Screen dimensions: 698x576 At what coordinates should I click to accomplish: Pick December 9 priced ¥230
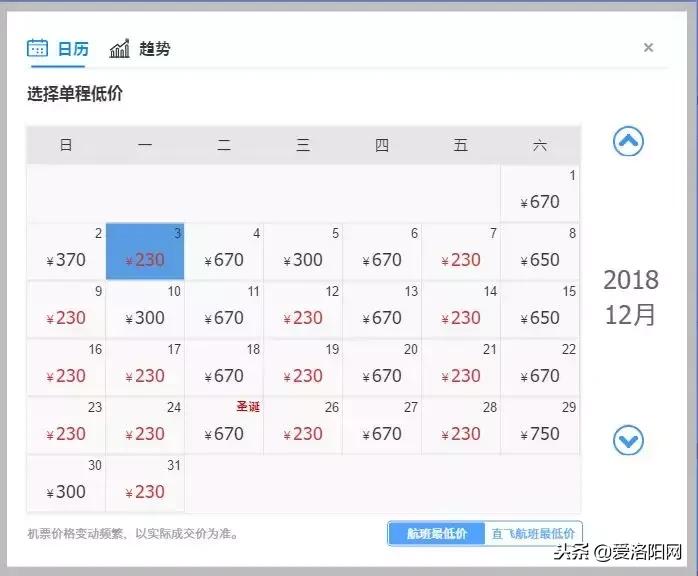66,309
